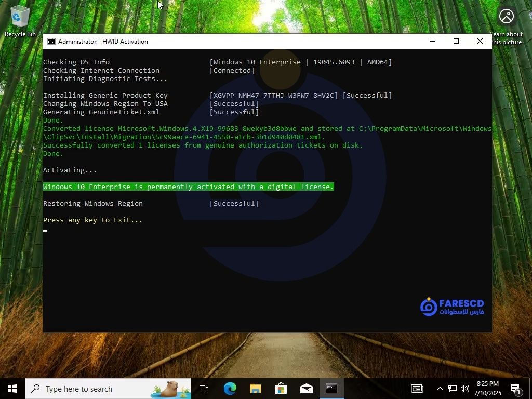Click 'Changing Windows Region To USA' line

pos(105,104)
